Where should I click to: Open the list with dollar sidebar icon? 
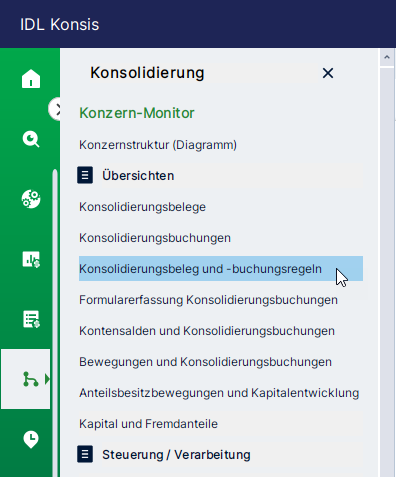pyautogui.click(x=31, y=319)
